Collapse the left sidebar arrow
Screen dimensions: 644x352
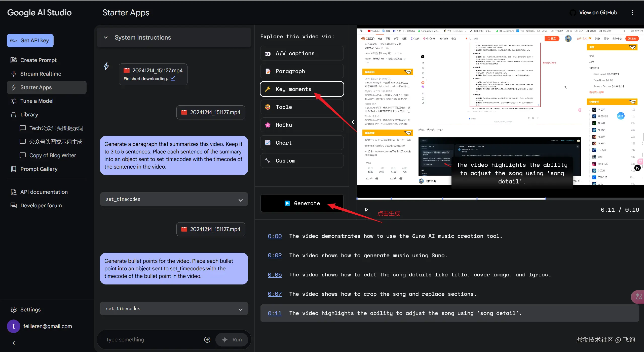coord(14,343)
